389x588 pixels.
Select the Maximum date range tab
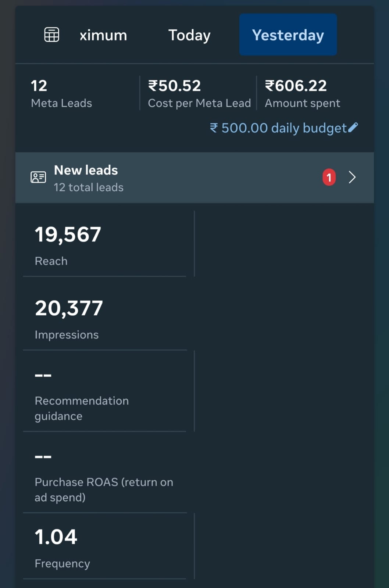tap(103, 35)
